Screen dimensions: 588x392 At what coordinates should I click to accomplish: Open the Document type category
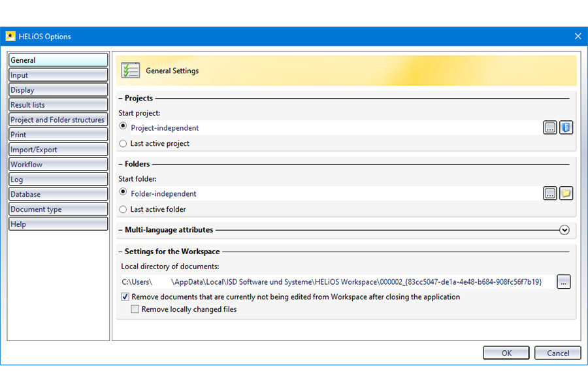point(58,209)
